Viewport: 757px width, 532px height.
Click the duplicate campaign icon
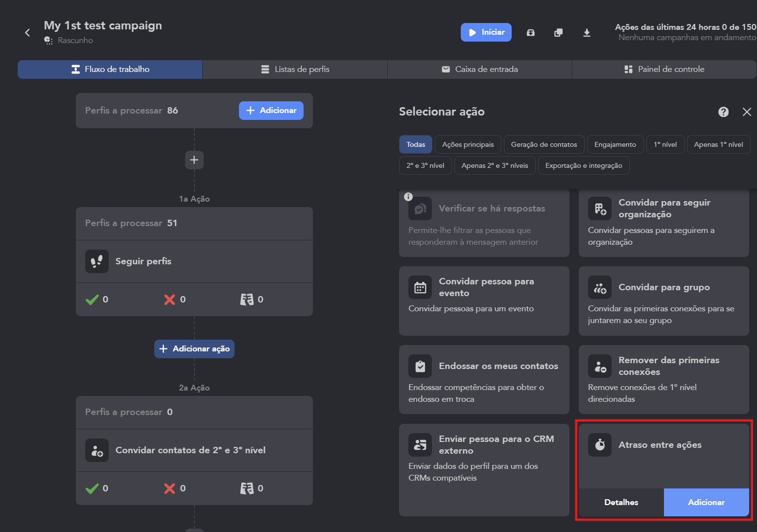[x=558, y=33]
